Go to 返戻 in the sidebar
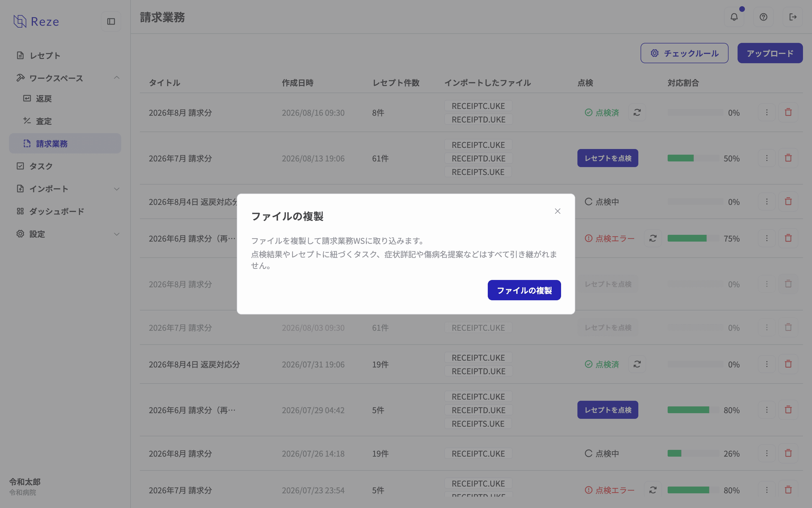Viewport: 812px width, 508px height. click(65, 98)
